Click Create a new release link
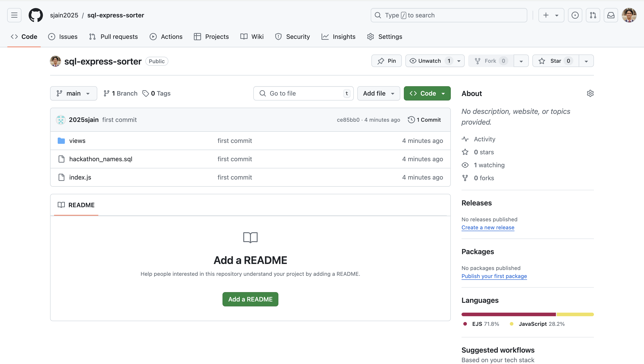Image resolution: width=644 pixels, height=364 pixels. 487,228
